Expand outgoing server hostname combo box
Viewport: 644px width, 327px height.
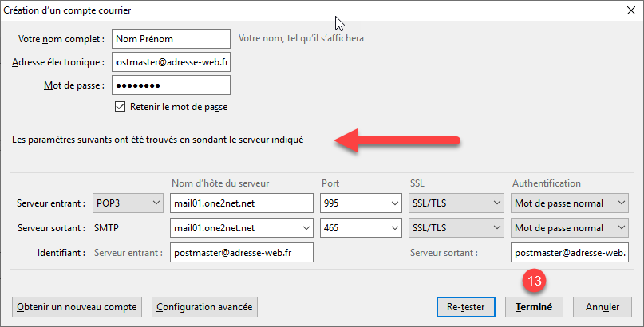coord(306,228)
